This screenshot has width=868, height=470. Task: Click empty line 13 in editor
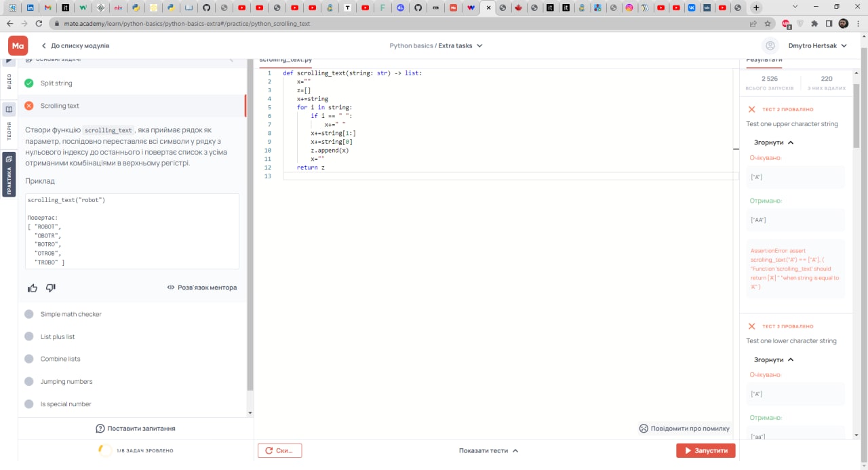click(509, 176)
